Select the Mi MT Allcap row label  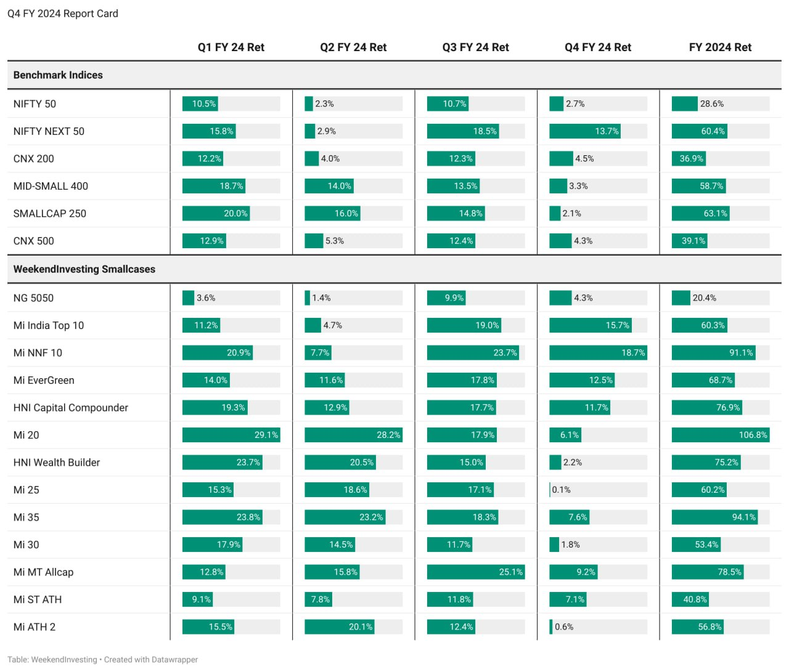[x=43, y=572]
